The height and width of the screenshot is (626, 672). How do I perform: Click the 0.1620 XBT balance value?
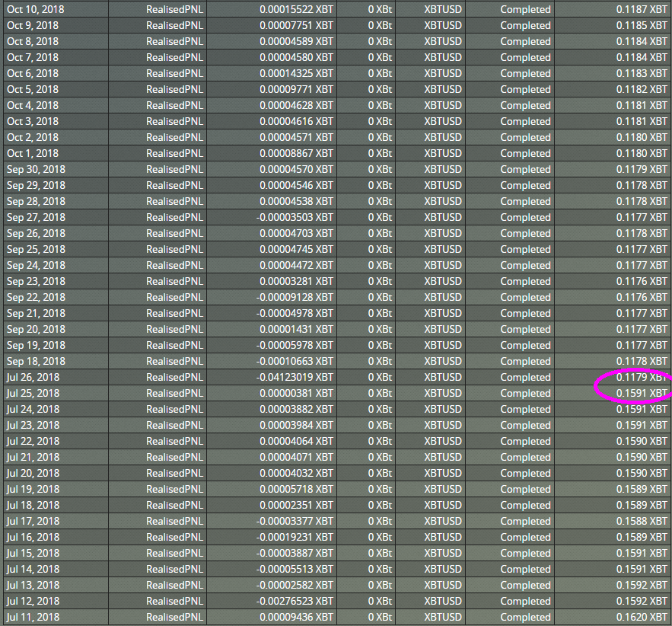click(x=642, y=617)
